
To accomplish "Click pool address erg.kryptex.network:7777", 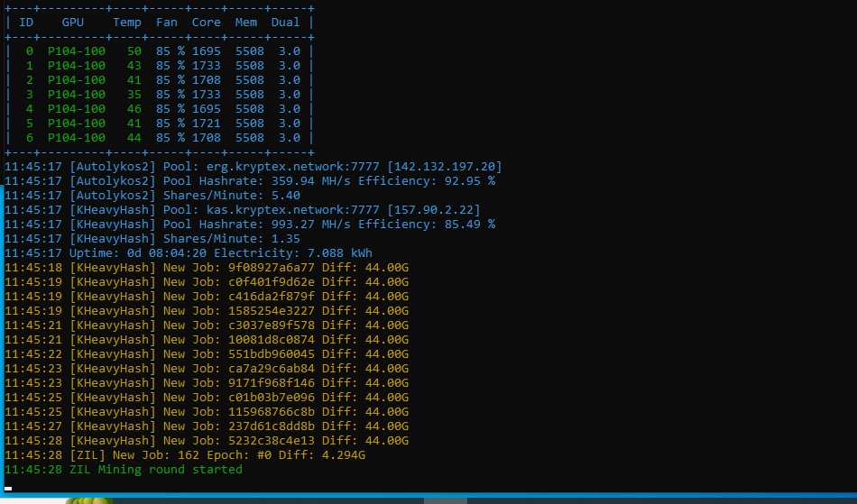I will coord(292,167).
